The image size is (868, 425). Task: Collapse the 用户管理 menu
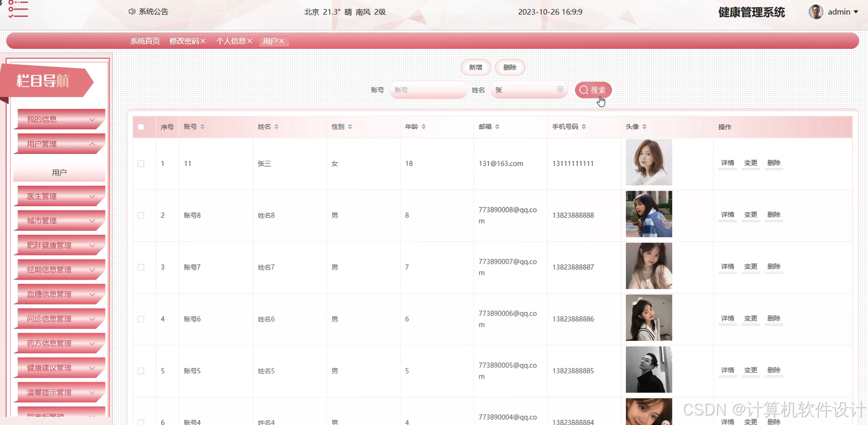[x=61, y=144]
